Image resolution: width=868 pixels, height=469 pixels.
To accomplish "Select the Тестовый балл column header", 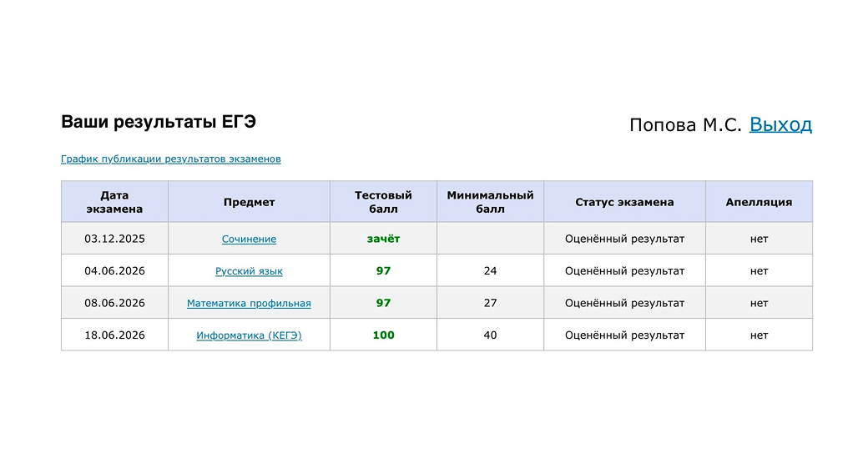I will [383, 202].
